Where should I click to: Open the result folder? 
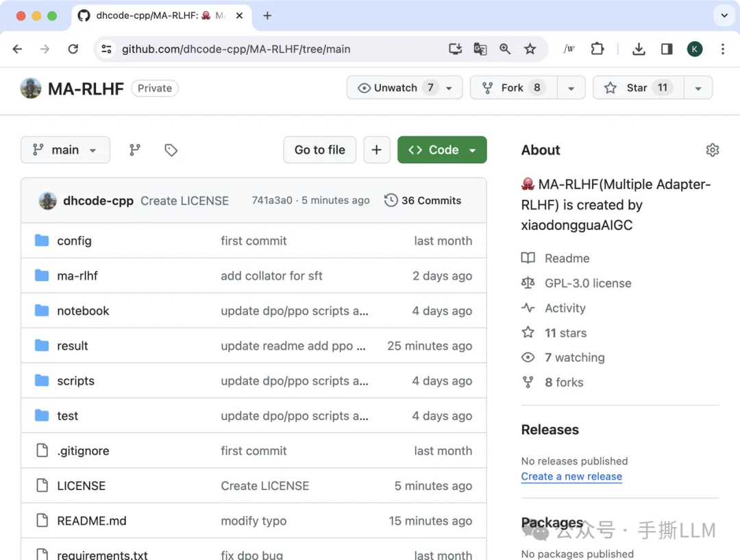pos(72,345)
